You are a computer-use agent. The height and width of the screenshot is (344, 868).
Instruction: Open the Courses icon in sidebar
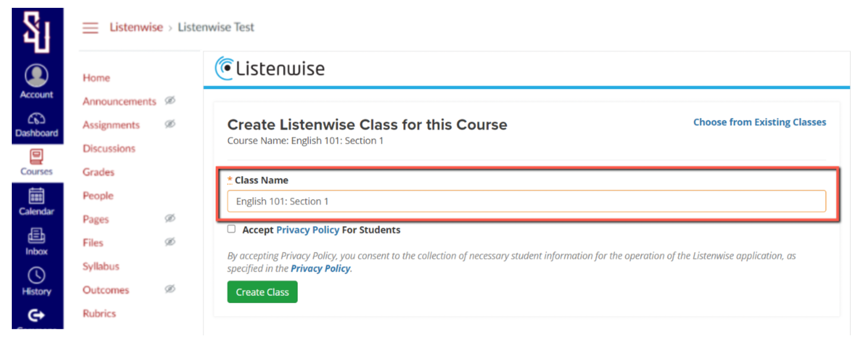(x=36, y=157)
